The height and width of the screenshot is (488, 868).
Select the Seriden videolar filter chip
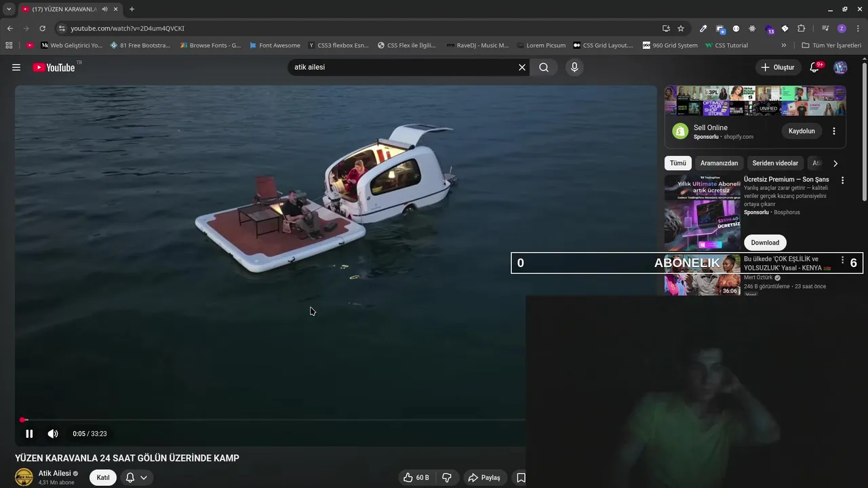(x=775, y=163)
